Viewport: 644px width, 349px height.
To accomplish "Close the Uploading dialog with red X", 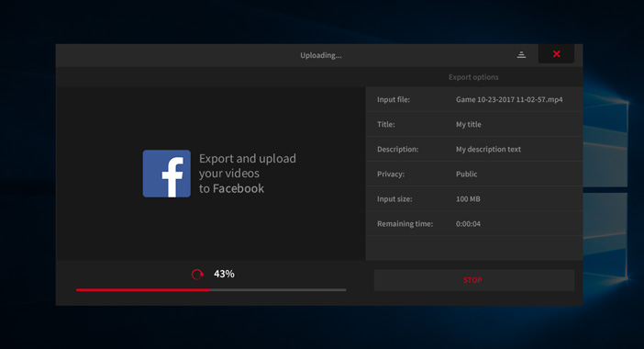I will coord(556,54).
